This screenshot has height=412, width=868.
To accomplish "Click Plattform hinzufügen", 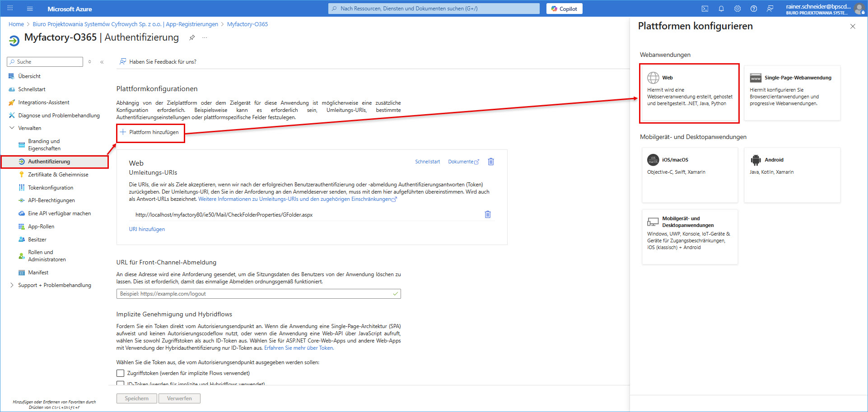I will [x=149, y=132].
